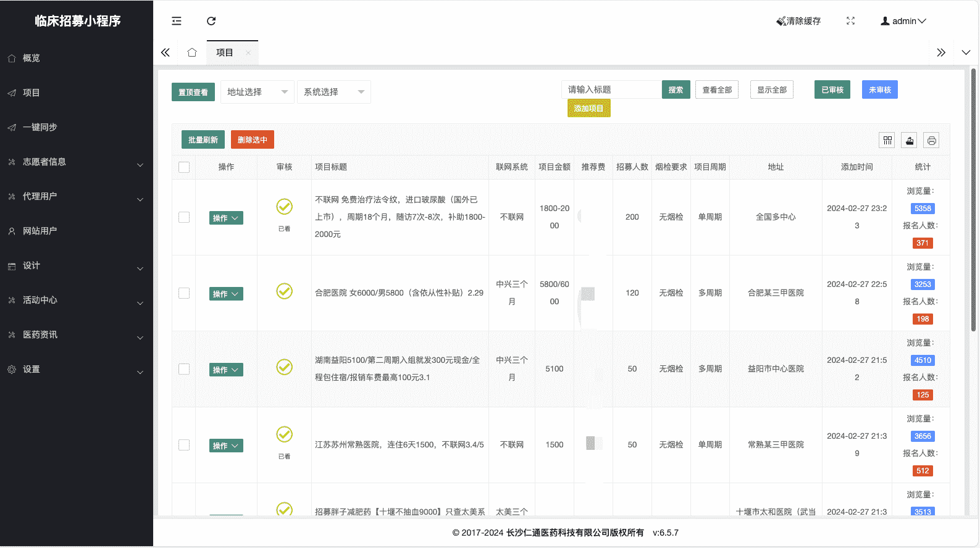Open 一键同步 in the sidebar
This screenshot has width=980, height=548.
tap(40, 127)
